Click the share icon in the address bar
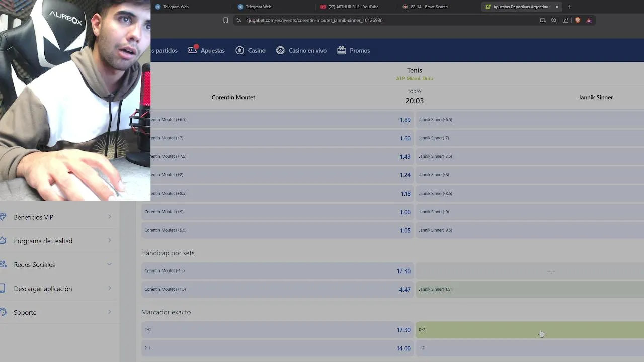Image resolution: width=644 pixels, height=362 pixels. 566,20
